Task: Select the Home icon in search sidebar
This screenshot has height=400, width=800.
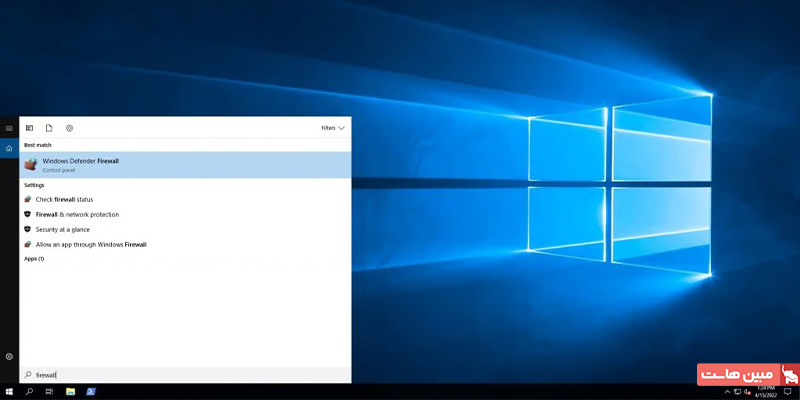Action: click(9, 148)
